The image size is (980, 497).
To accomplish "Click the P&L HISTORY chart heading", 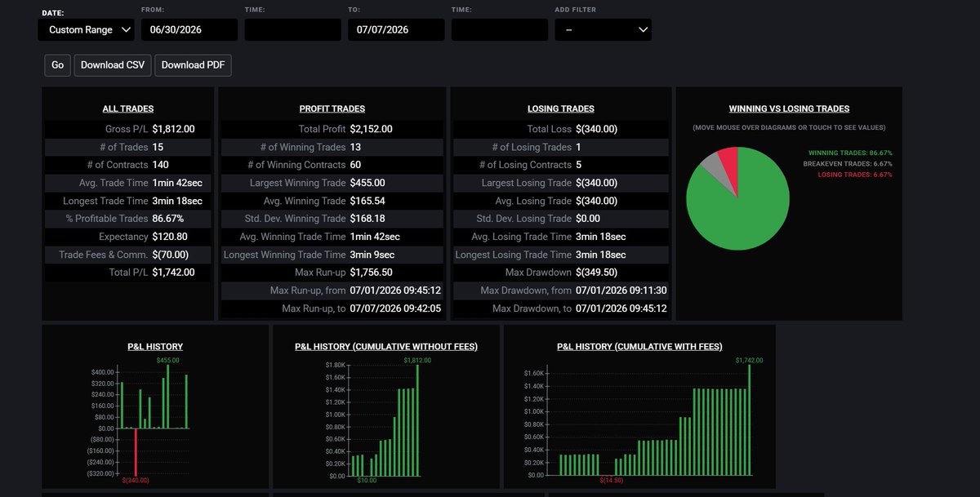I will coord(155,347).
